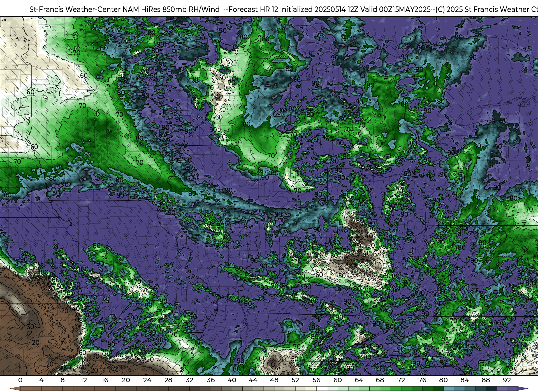Image resolution: width=538 pixels, height=392 pixels.
Task: Pick the '64' tick label on the legend
Action: (359, 380)
